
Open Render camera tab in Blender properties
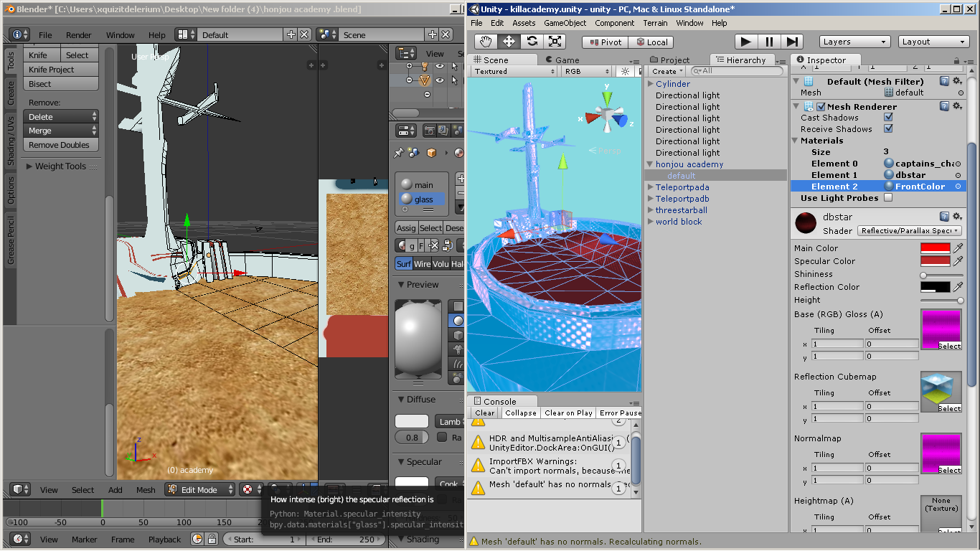(x=429, y=131)
